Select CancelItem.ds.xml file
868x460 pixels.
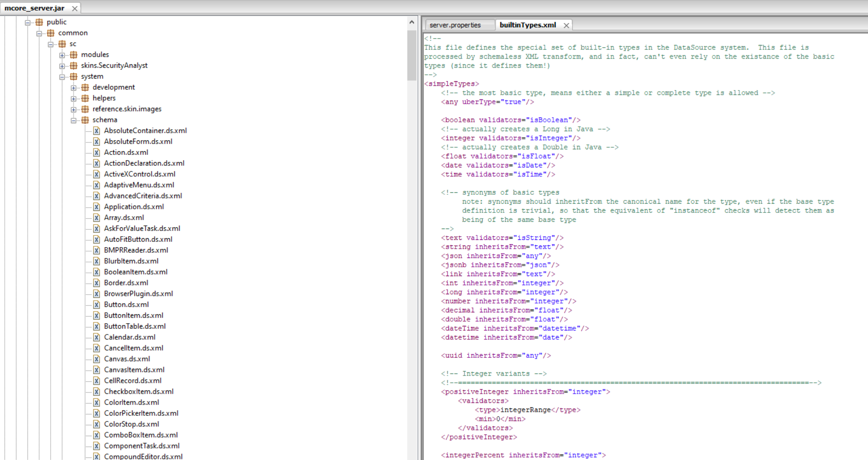pyautogui.click(x=134, y=348)
